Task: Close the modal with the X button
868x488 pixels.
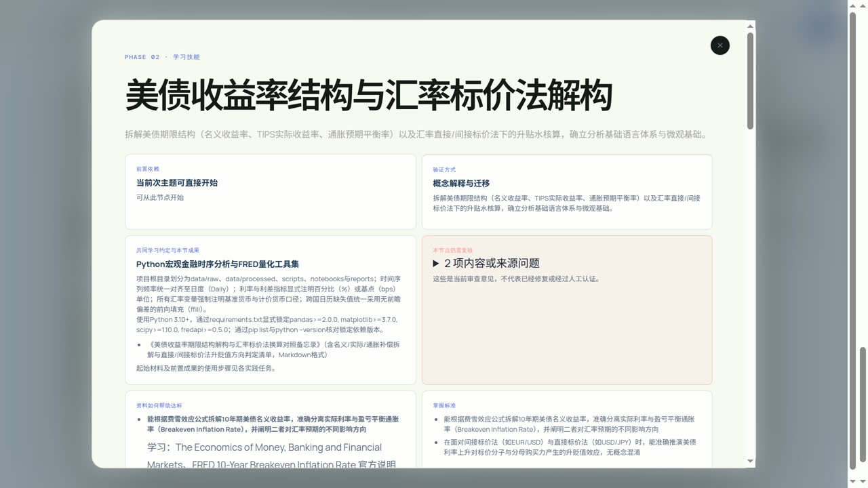Action: click(x=720, y=45)
